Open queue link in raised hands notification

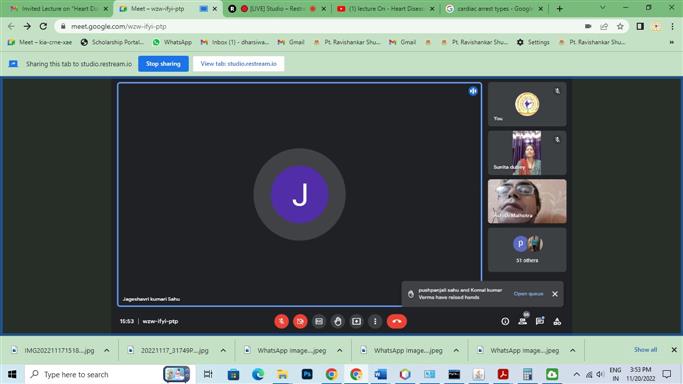pyautogui.click(x=528, y=294)
